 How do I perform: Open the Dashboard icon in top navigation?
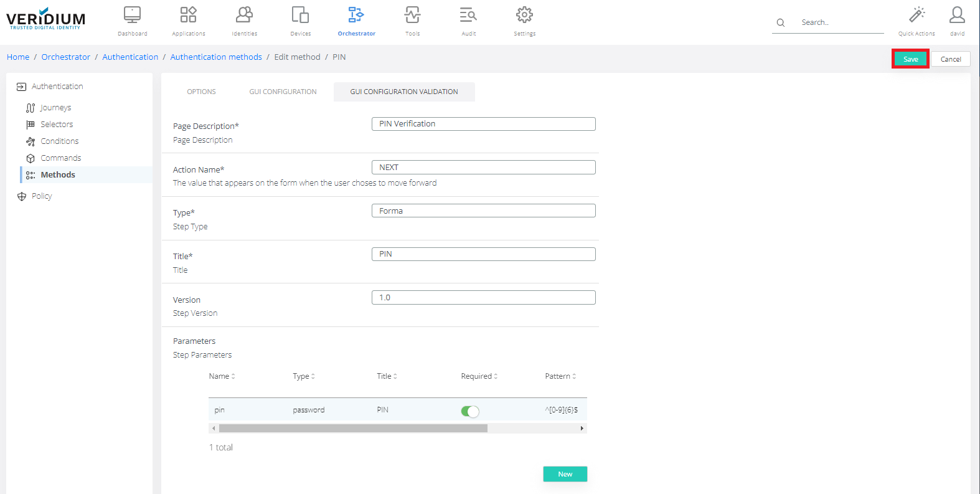(132, 15)
